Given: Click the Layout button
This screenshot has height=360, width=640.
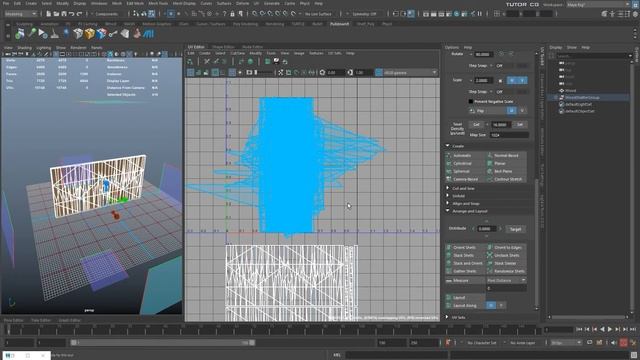Looking at the screenshot, I should [x=464, y=298].
